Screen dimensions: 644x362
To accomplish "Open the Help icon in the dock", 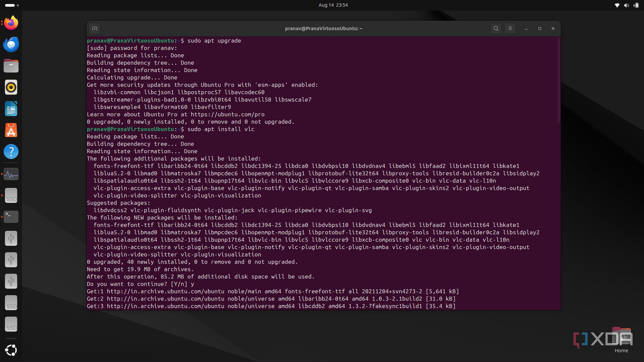I will 11,152.
